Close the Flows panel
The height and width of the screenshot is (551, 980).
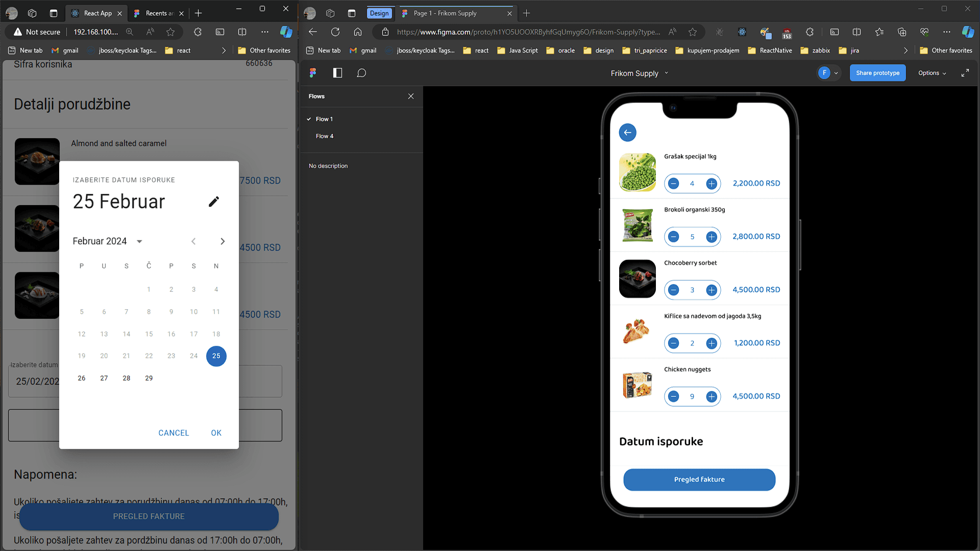(411, 96)
